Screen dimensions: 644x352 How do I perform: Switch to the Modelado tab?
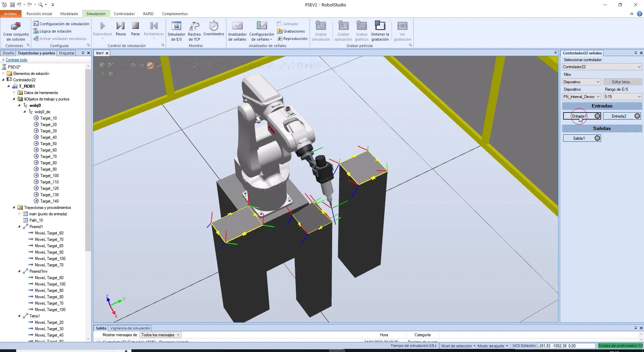(x=69, y=14)
